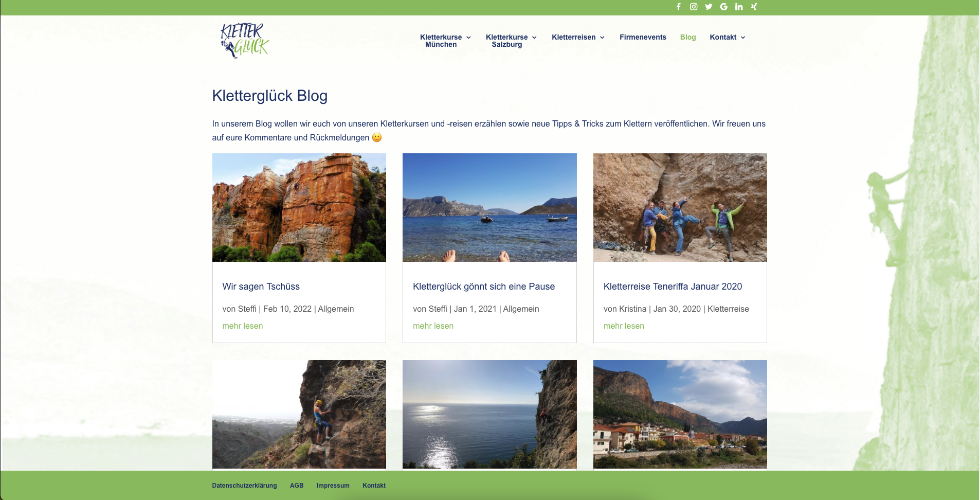980x500 pixels.
Task: Click the Kletterglück logo
Action: [x=245, y=40]
